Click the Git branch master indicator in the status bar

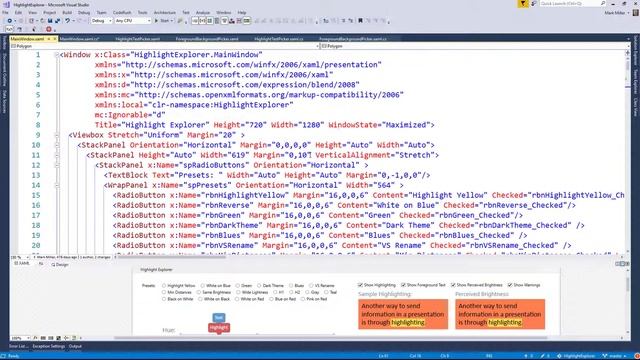point(614,356)
